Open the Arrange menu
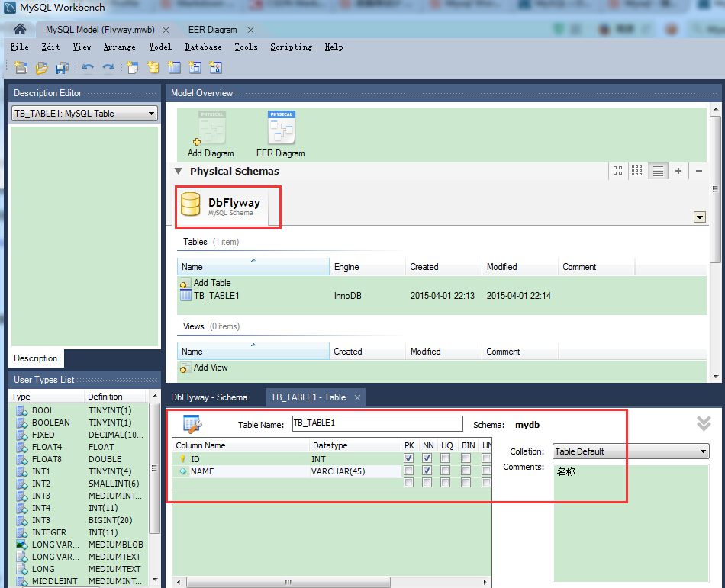Screen dimensions: 725x588 click(x=120, y=47)
